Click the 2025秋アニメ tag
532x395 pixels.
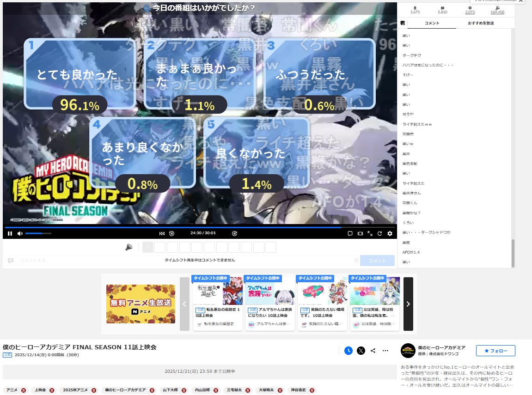click(75, 390)
